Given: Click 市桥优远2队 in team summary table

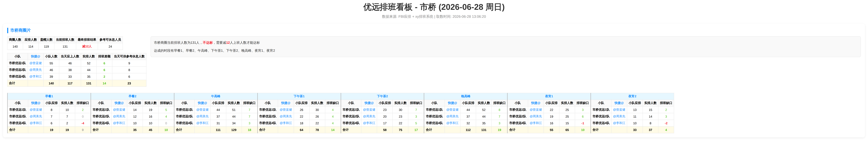Looking at the screenshot, I should pyautogui.click(x=18, y=70).
